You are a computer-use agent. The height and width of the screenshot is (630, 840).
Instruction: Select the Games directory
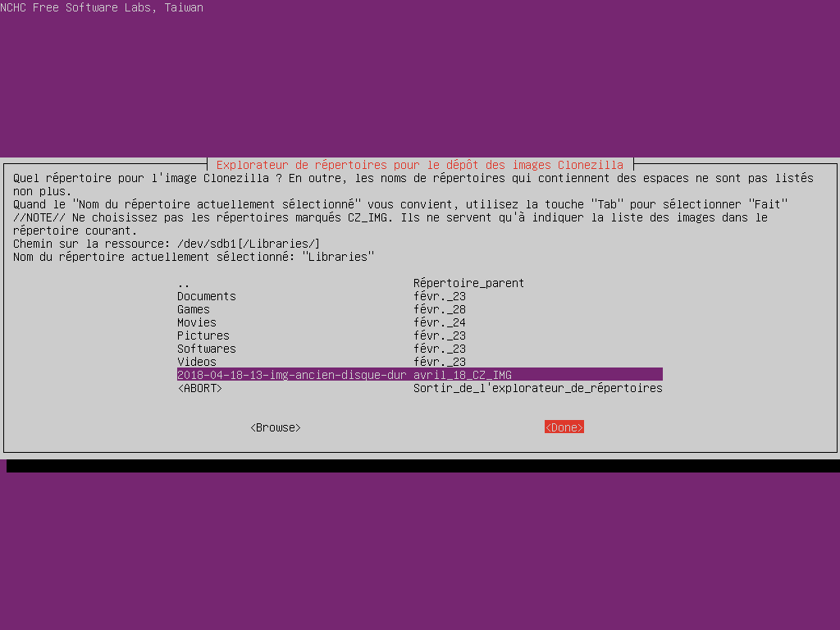click(x=420, y=309)
